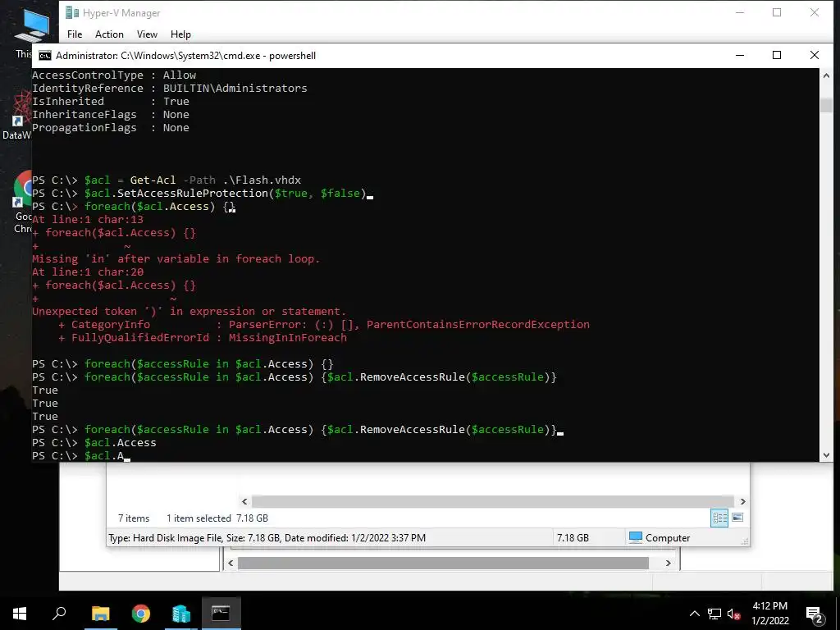This screenshot has width=840, height=630.
Task: Maximize the Hyper-V Manager window
Action: tap(777, 13)
